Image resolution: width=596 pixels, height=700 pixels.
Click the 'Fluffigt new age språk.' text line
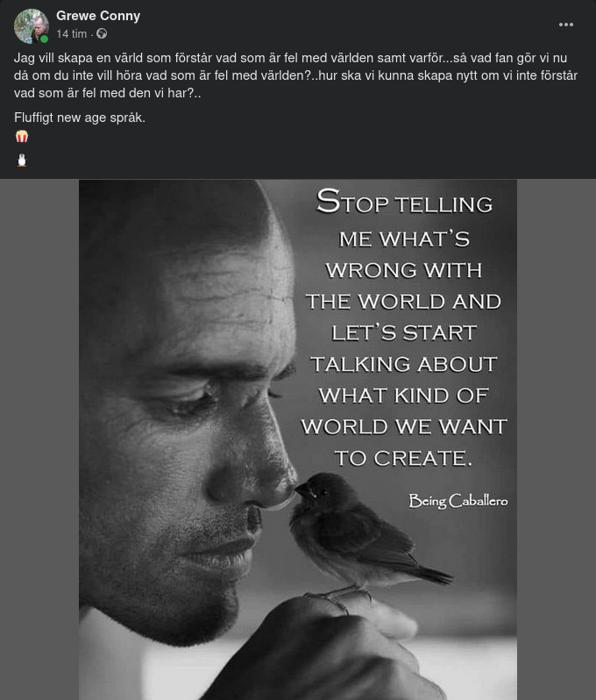tap(80, 118)
